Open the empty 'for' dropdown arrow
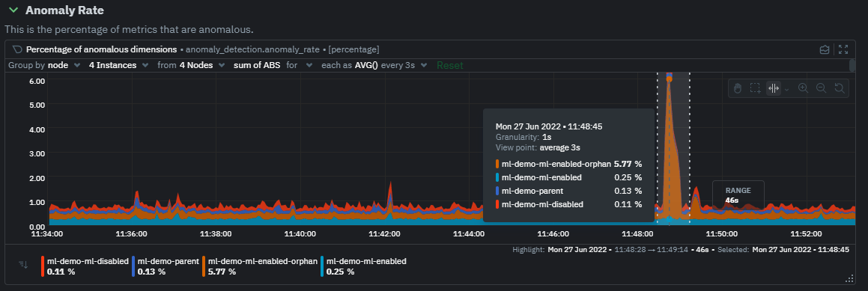 [x=309, y=65]
